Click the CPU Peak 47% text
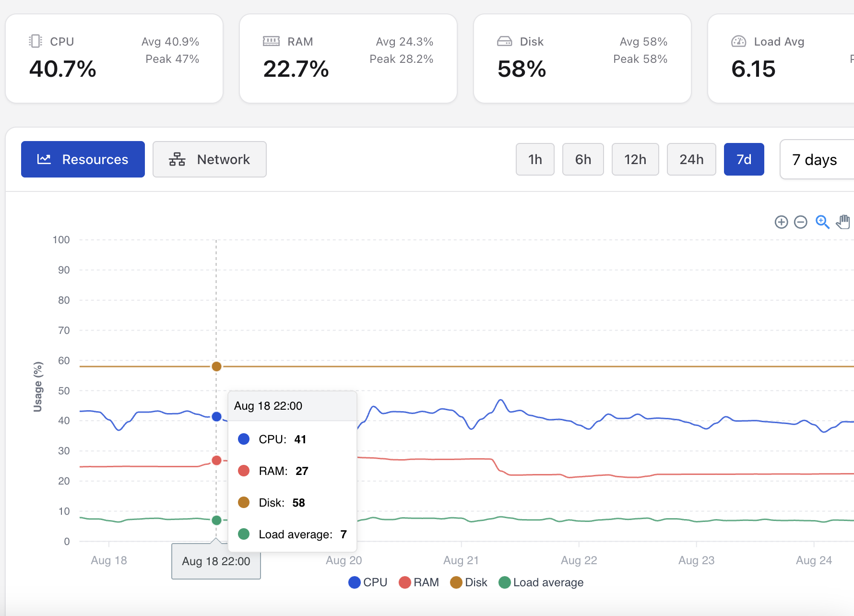 pyautogui.click(x=172, y=59)
